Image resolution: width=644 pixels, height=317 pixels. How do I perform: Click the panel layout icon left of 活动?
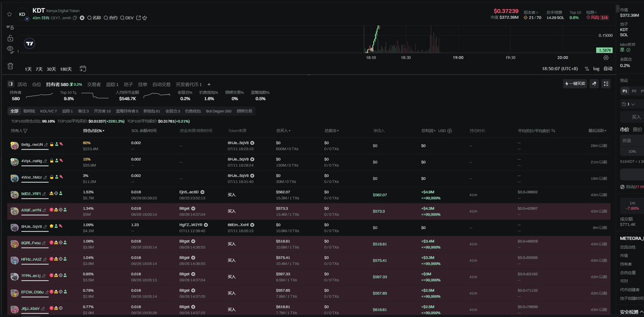pos(11,84)
